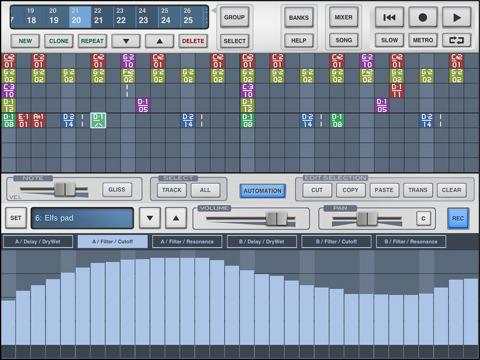
Task: Select pattern slot 24 in the sequence
Action: click(x=166, y=17)
